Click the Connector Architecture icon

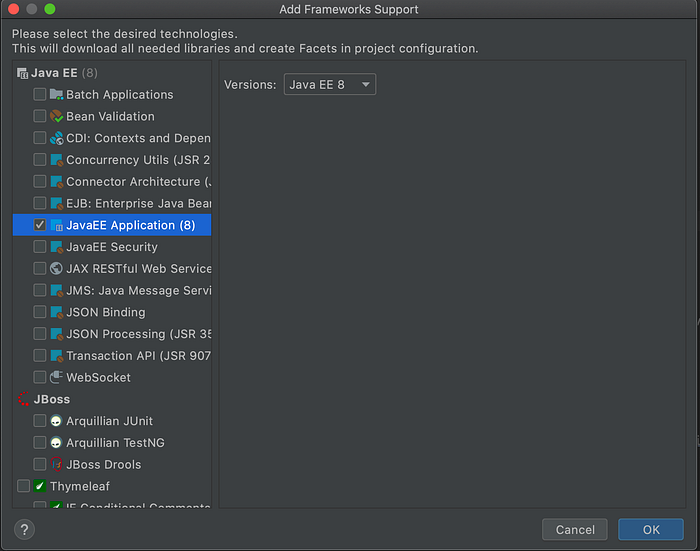[x=56, y=182]
